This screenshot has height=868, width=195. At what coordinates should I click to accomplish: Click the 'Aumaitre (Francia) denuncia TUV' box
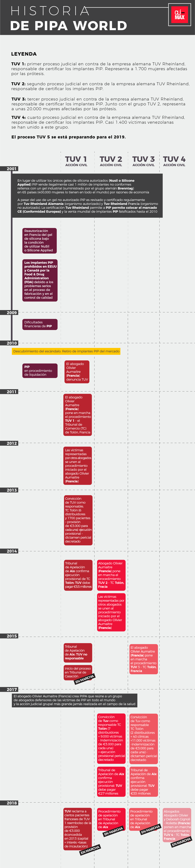pos(77,372)
